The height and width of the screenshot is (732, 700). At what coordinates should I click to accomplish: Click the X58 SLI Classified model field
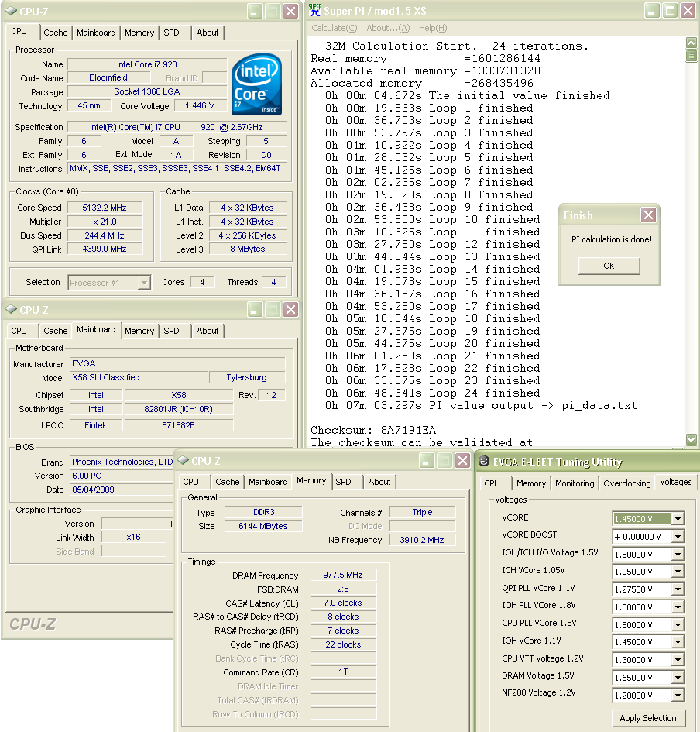tap(139, 377)
